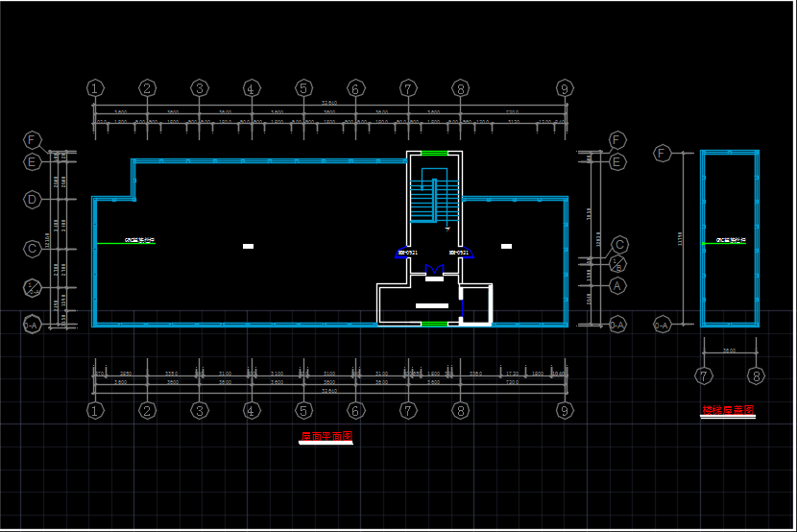Select axis 3 bubble in the lower row

point(200,411)
